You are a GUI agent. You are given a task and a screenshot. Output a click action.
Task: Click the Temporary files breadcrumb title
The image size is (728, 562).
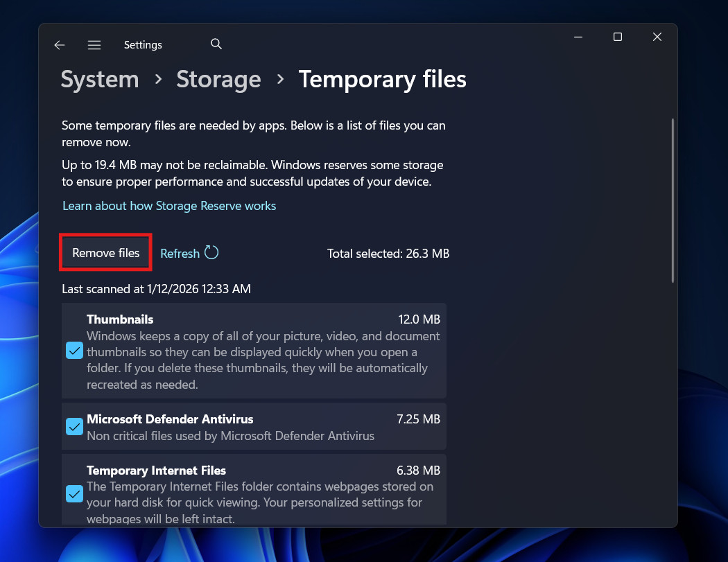point(382,79)
